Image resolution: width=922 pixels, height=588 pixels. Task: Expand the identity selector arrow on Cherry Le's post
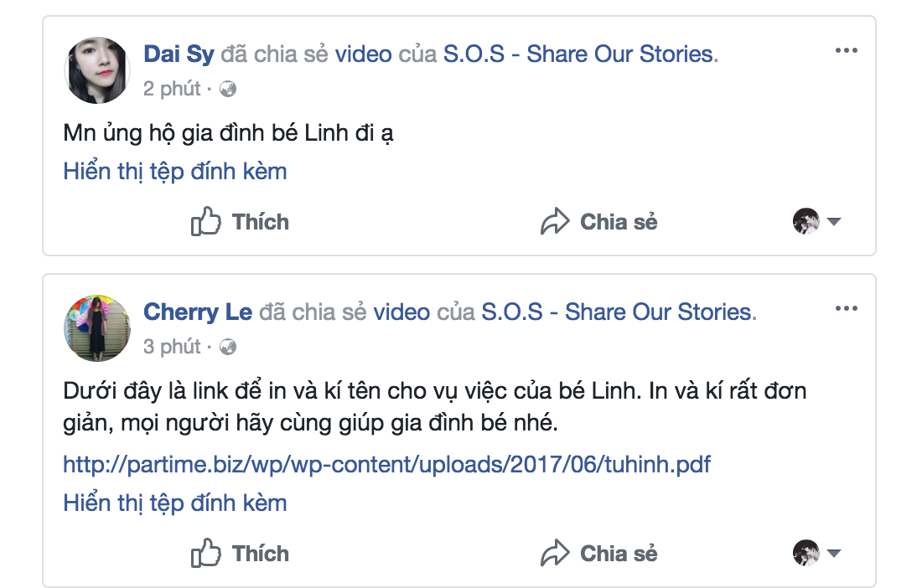pyautogui.click(x=833, y=554)
